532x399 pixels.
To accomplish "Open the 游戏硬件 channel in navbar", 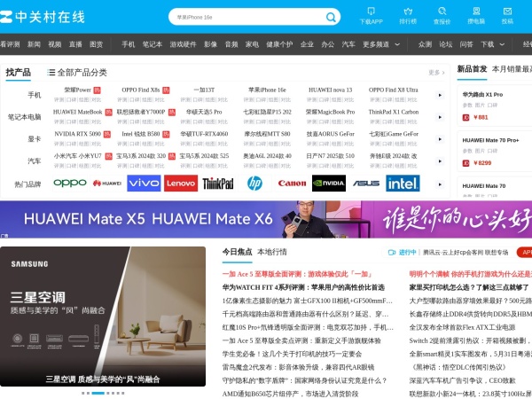I will pos(184,44).
